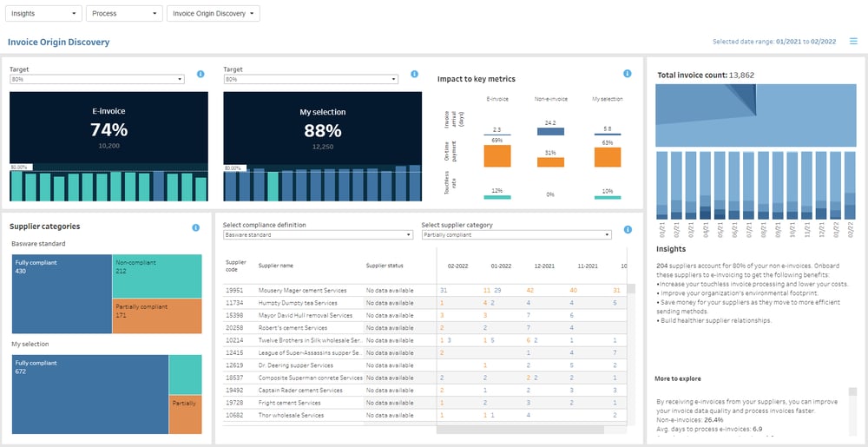Expand the compliance definition Basware standard dropdown
The height and width of the screenshot is (447, 868).
coord(318,235)
